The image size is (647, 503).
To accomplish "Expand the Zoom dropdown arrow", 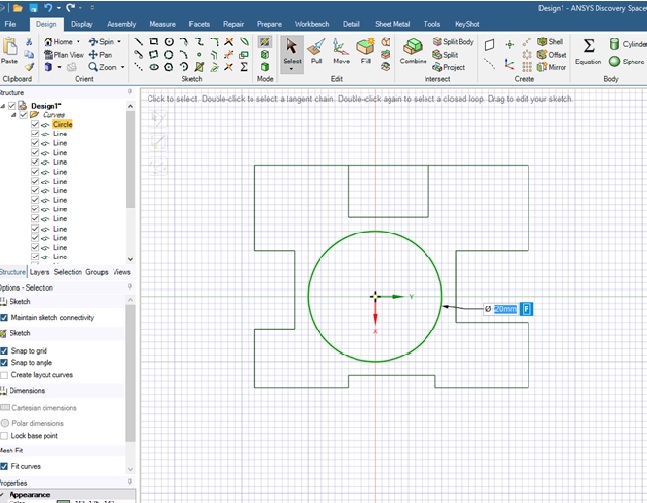I will (x=123, y=67).
